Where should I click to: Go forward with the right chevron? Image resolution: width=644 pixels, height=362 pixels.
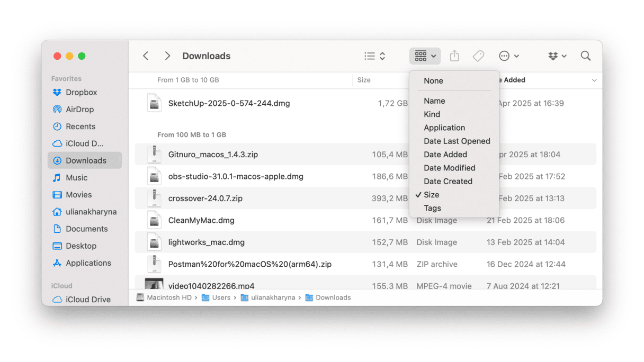tap(167, 56)
